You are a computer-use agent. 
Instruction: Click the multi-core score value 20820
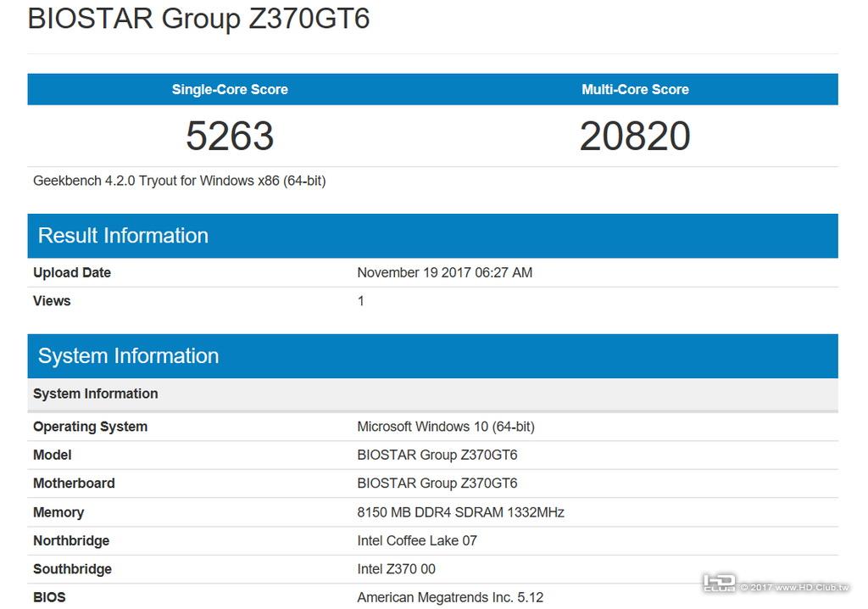635,136
